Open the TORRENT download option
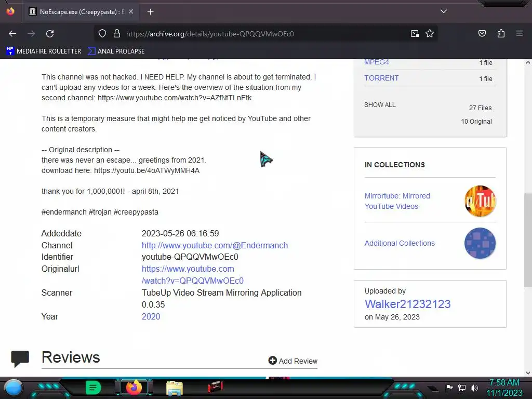 click(381, 78)
